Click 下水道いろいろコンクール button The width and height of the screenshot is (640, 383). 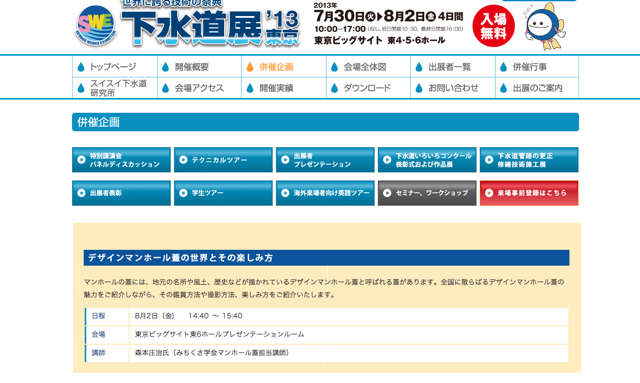(x=427, y=160)
